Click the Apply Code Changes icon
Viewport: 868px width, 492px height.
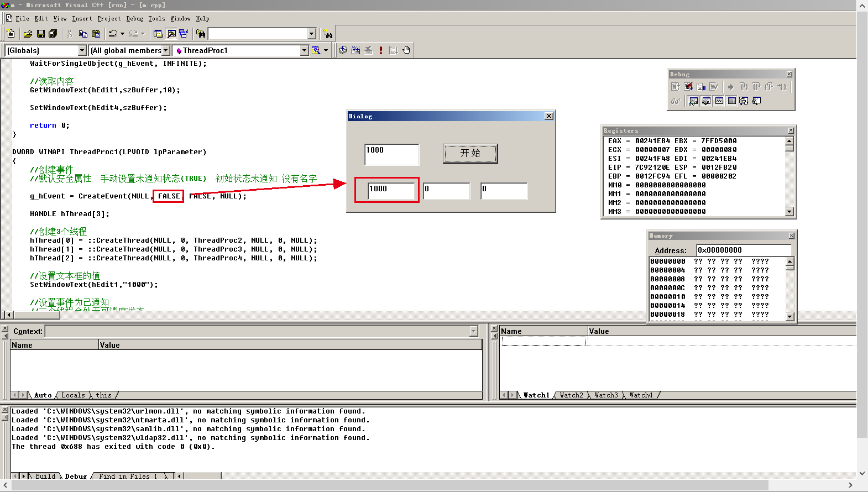coord(713,87)
